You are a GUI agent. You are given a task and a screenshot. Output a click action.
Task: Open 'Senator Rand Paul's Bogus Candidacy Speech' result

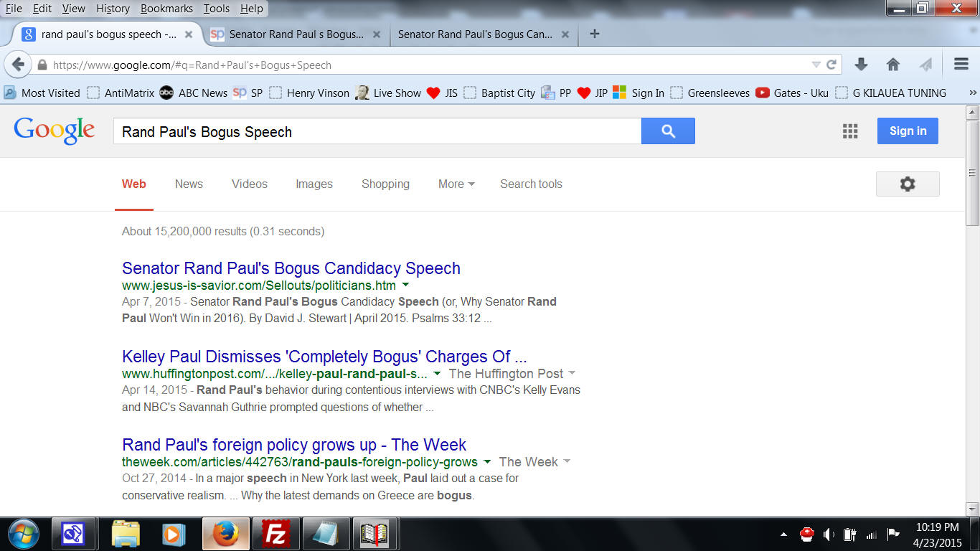(x=291, y=268)
